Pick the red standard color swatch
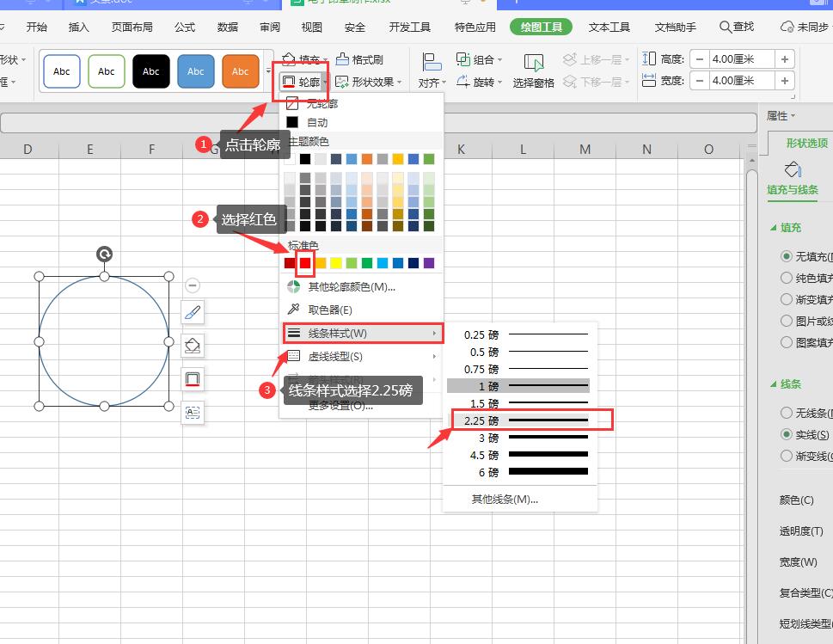The image size is (833, 644). pos(305,263)
